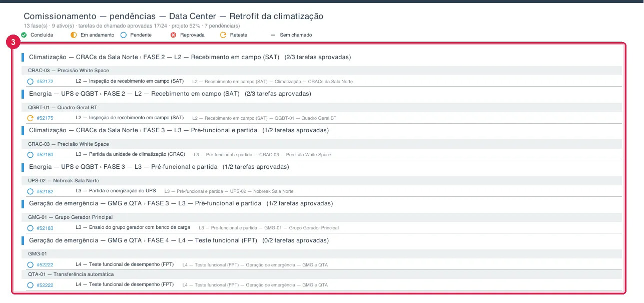
Task: Click the Concluída legend label
Action: coord(42,35)
